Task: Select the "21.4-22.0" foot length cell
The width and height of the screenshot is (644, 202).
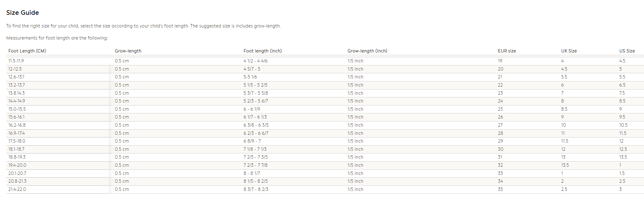Action: [17, 189]
